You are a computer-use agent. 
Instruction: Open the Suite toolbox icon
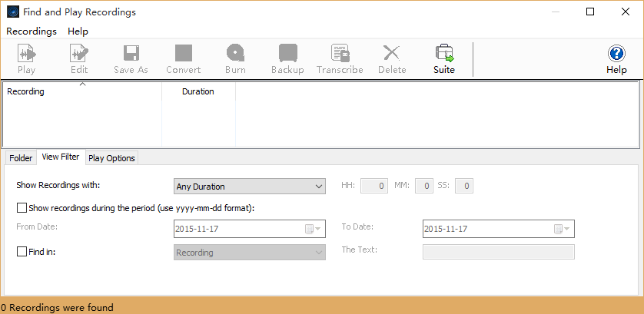pyautogui.click(x=444, y=54)
